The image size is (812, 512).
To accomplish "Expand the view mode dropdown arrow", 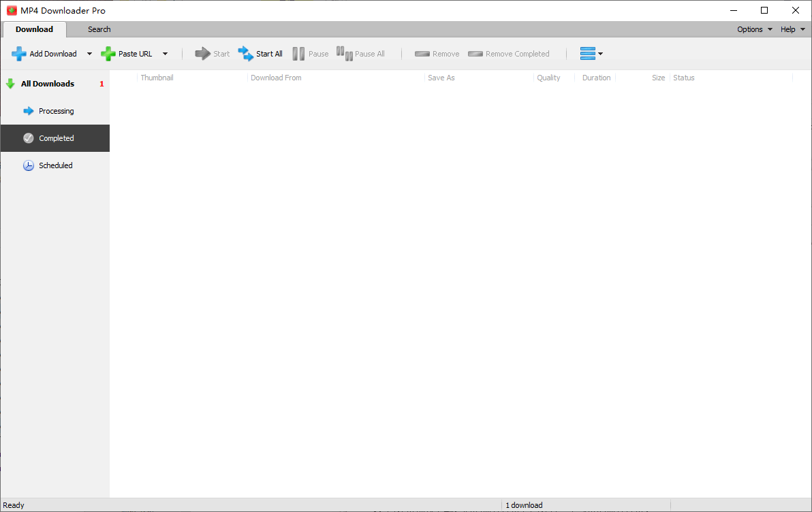I will 601,54.
